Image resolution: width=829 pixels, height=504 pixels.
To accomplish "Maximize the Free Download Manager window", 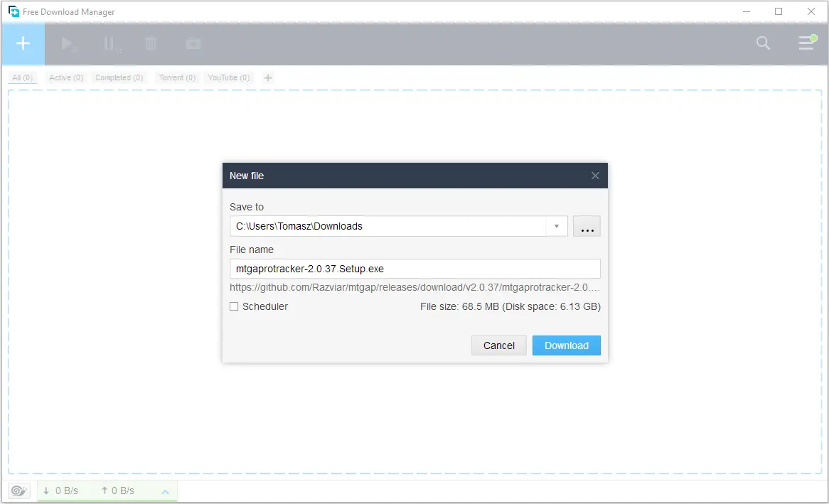I will [779, 11].
